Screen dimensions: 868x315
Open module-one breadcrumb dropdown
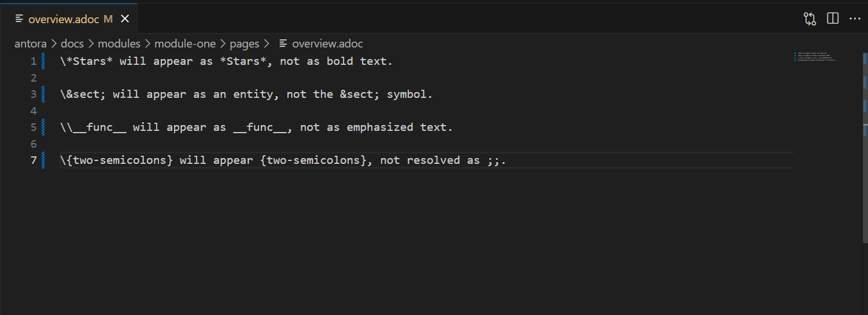(185, 43)
